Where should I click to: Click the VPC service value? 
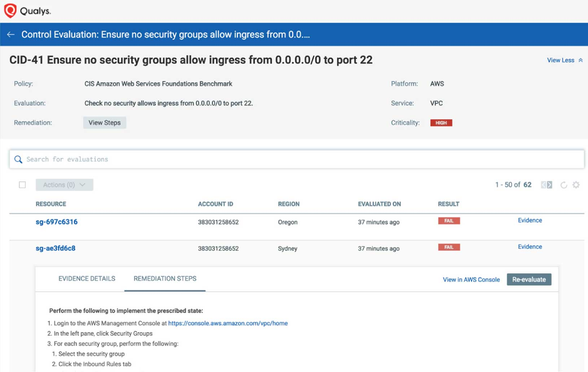[x=437, y=103]
